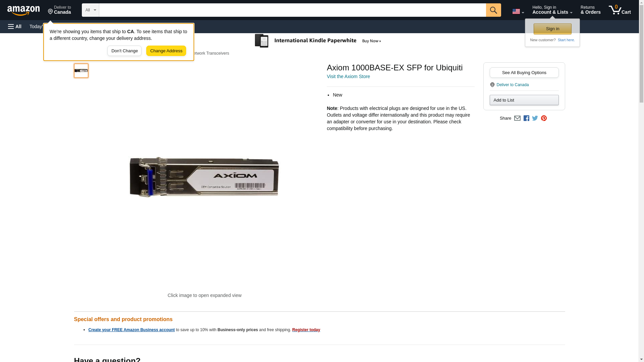Click Don't Change button
The width and height of the screenshot is (644, 362).
coord(124,51)
